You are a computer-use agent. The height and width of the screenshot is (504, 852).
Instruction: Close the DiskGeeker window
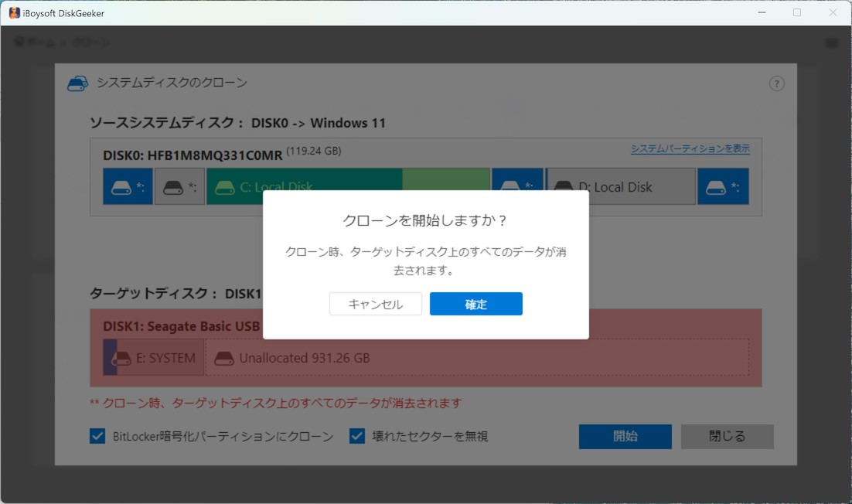point(833,12)
